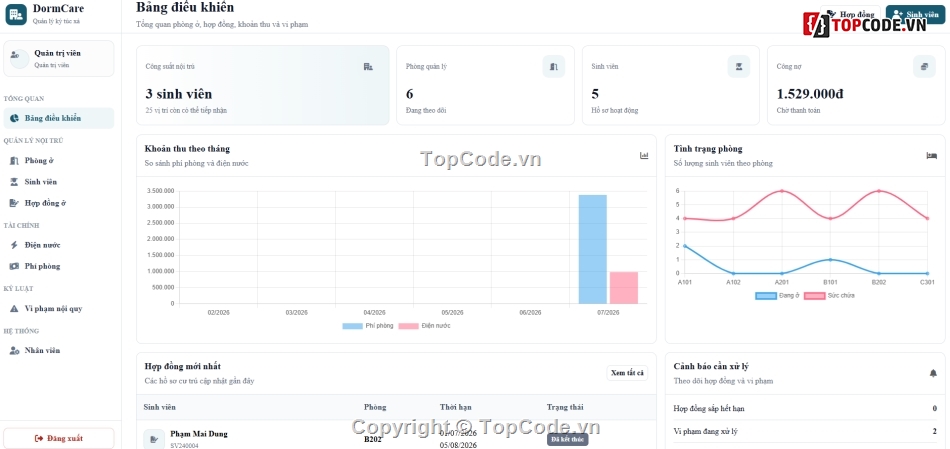
Task: Click the money icon beside Phí phòng
Action: pos(15,266)
